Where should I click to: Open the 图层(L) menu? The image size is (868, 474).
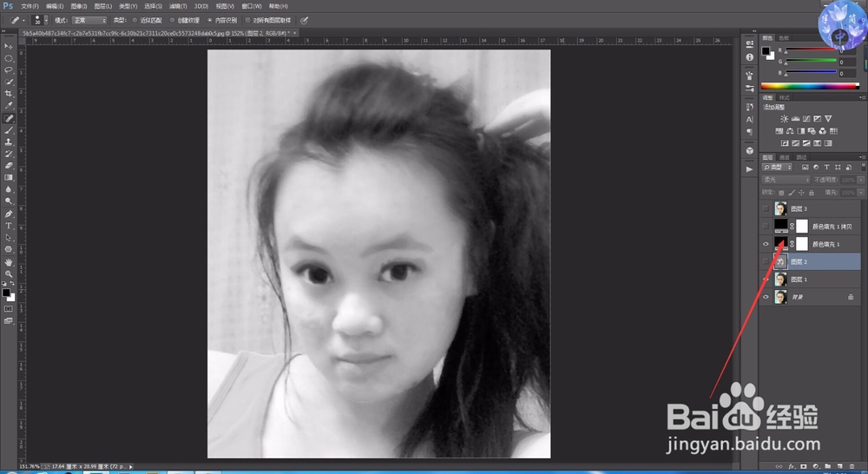click(103, 6)
